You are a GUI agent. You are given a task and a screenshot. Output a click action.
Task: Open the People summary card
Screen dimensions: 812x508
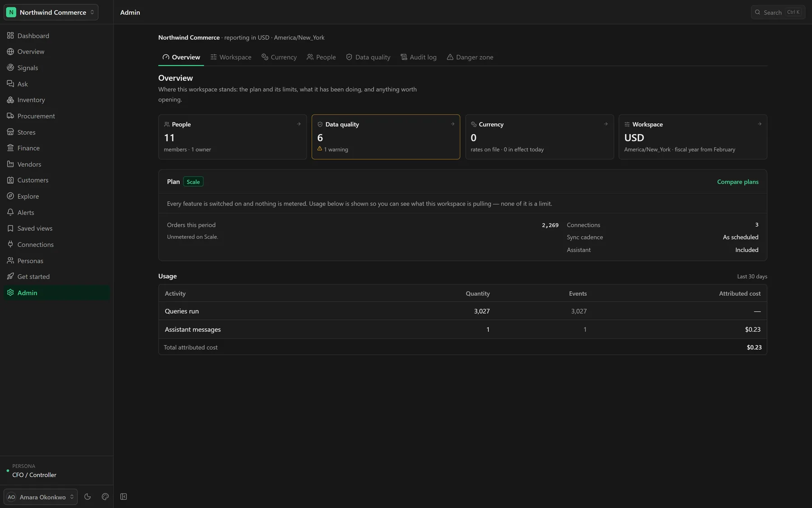click(232, 137)
